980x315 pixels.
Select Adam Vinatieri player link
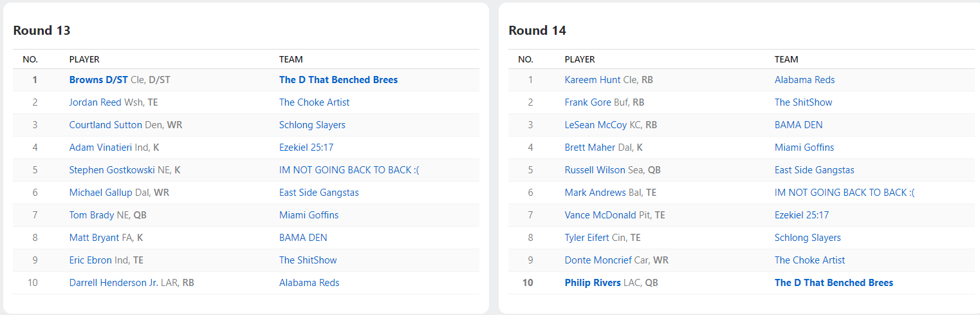click(100, 148)
